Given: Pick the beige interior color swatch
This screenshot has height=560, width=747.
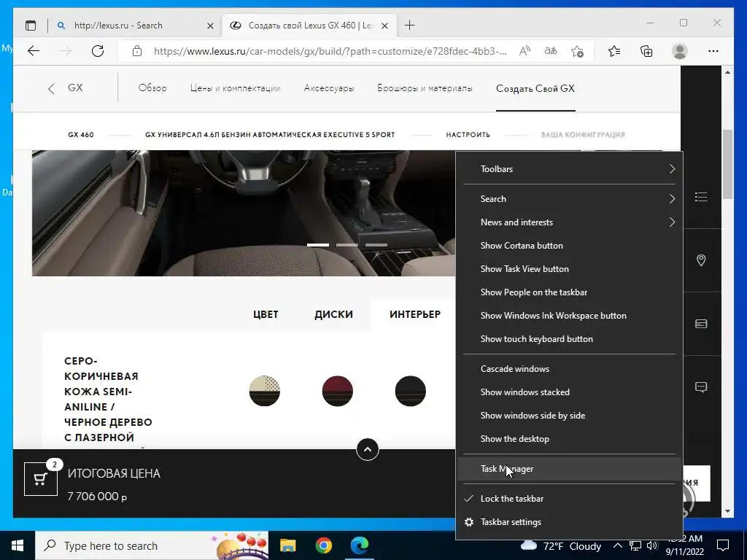Looking at the screenshot, I should (264, 391).
